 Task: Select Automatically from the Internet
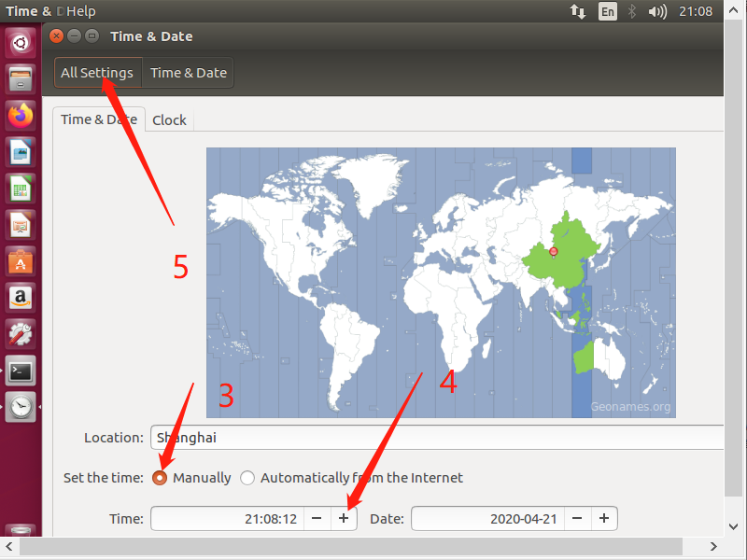click(247, 477)
